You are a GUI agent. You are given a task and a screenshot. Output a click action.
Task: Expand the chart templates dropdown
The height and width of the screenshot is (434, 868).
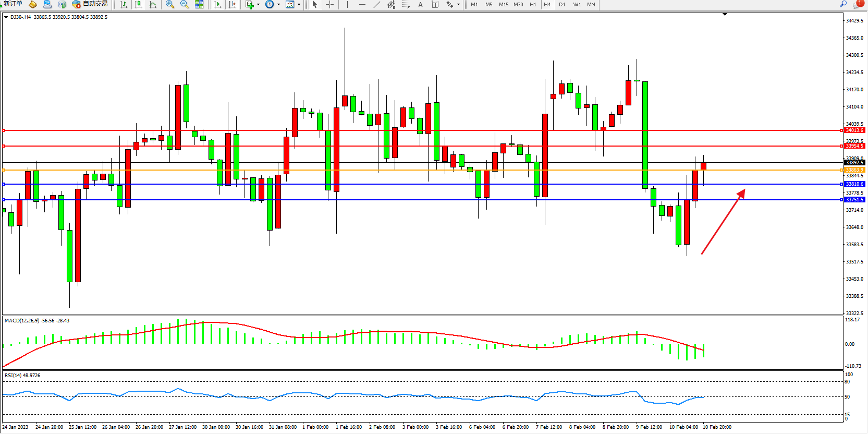299,5
